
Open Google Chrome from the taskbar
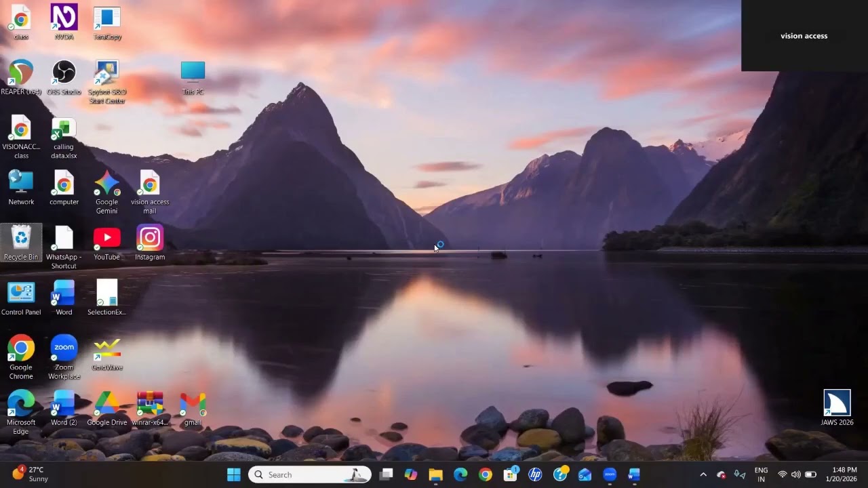[486, 474]
